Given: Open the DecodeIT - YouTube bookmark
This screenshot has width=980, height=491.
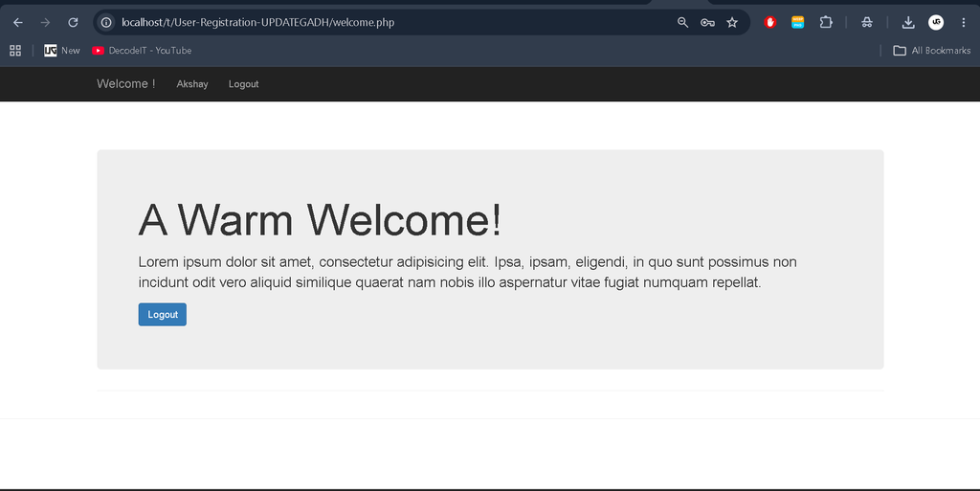Looking at the screenshot, I should click(x=142, y=51).
